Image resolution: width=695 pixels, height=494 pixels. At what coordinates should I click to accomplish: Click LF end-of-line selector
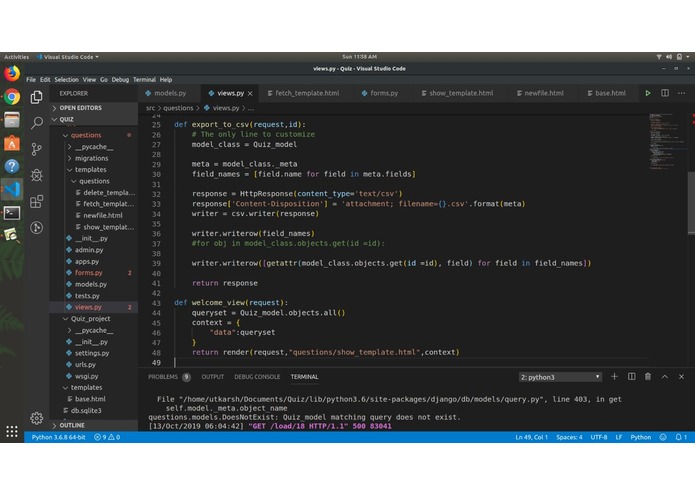point(619,437)
